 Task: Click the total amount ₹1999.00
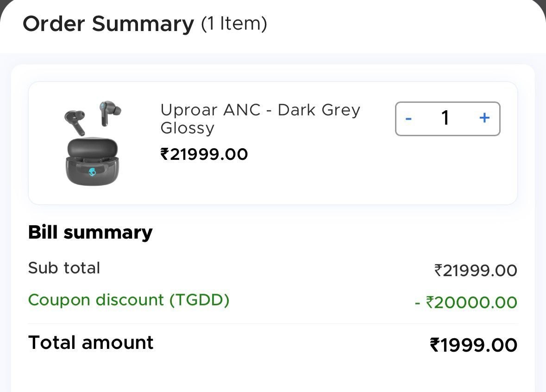[474, 345]
